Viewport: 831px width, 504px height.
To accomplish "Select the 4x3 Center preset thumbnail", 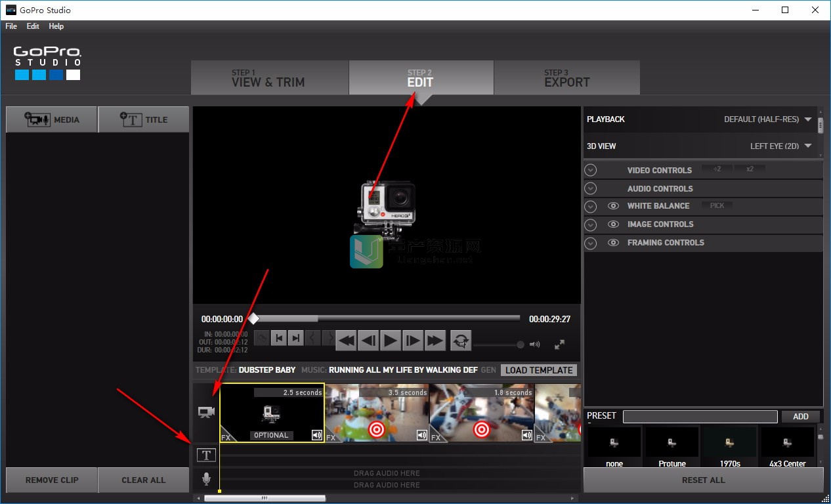I will [788, 442].
